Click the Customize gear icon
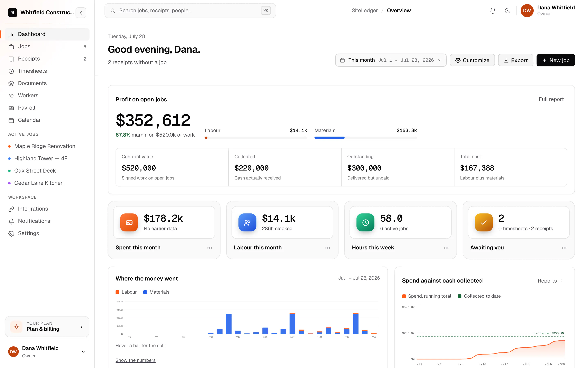The width and height of the screenshot is (588, 368). tap(458, 60)
